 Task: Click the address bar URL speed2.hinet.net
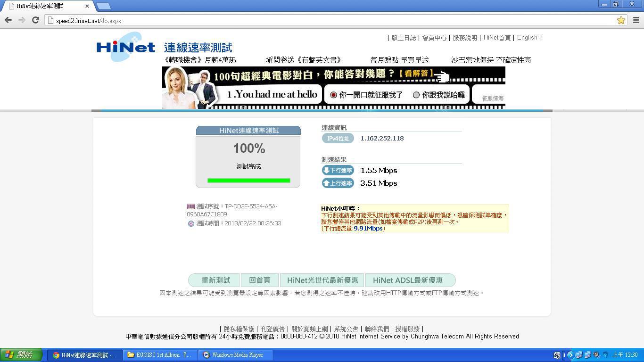coord(89,21)
